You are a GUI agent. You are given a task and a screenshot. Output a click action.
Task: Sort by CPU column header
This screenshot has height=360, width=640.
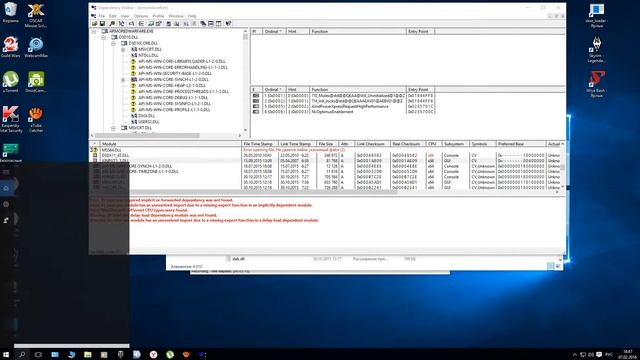pos(433,144)
